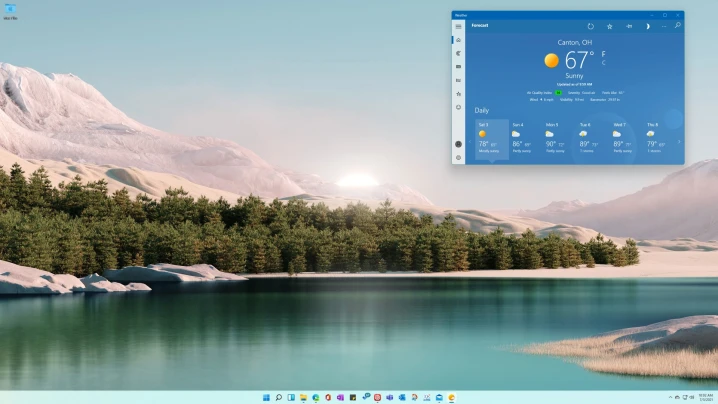
Task: Open Weather settings gear in sidebar
Action: coord(459,157)
